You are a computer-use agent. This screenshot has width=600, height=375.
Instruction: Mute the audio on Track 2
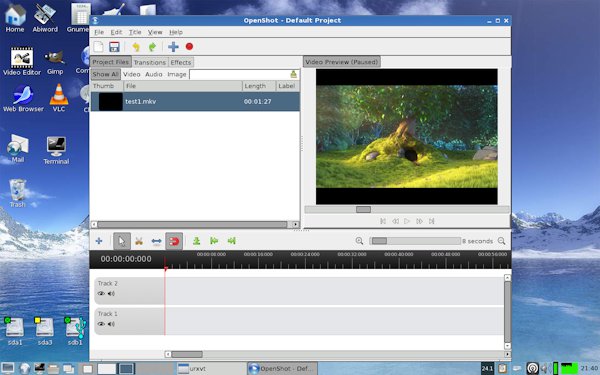[111, 293]
